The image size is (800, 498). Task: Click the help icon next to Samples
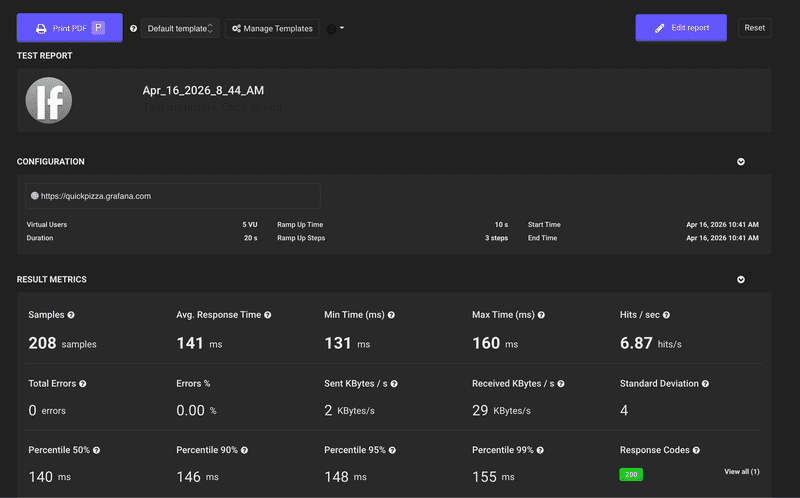click(71, 315)
